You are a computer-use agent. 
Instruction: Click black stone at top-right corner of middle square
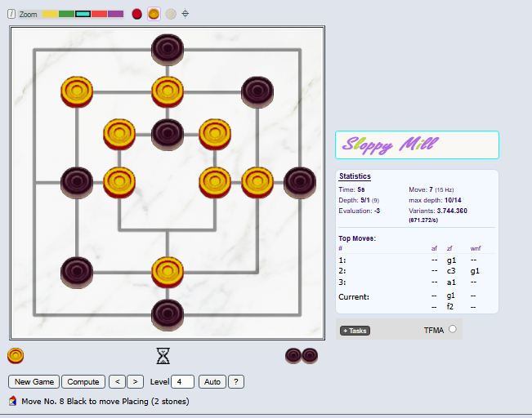257,92
